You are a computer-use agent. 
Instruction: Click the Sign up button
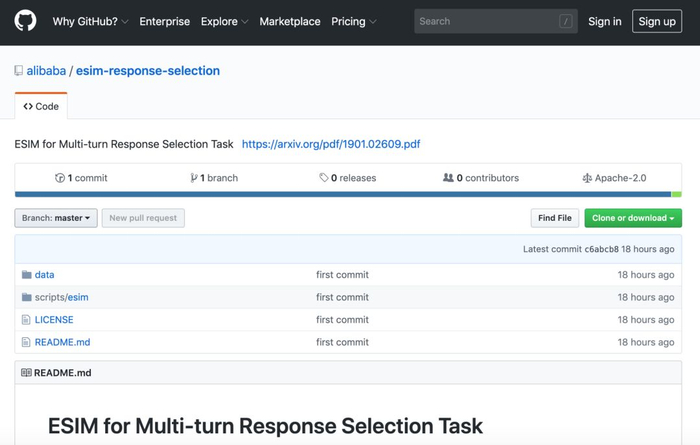(657, 21)
